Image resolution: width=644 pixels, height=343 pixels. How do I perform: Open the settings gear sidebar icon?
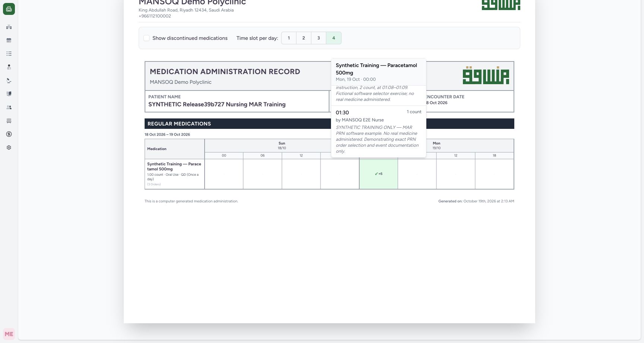(x=9, y=147)
